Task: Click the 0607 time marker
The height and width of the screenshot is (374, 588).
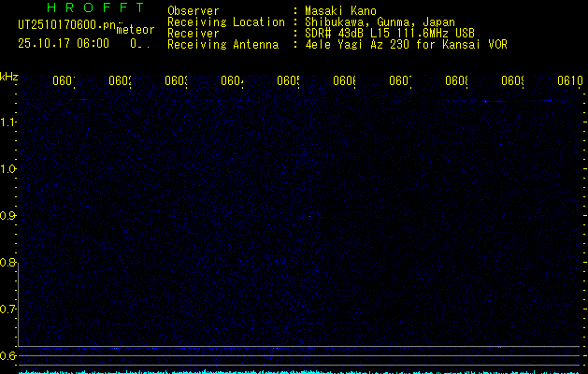Action: click(x=400, y=80)
